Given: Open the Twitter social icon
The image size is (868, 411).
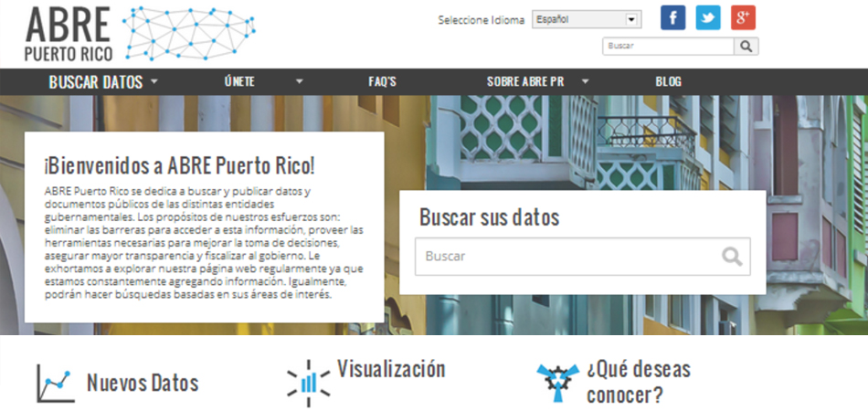Looking at the screenshot, I should 708,17.
